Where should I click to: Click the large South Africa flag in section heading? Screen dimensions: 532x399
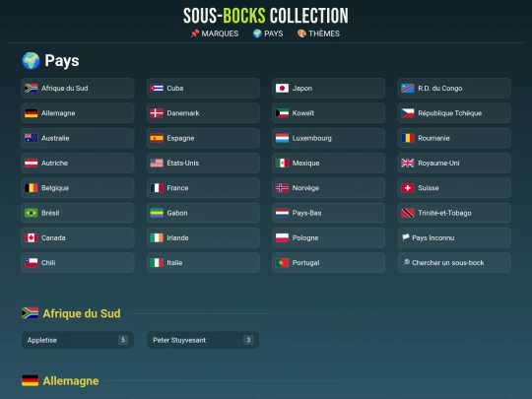click(x=31, y=313)
